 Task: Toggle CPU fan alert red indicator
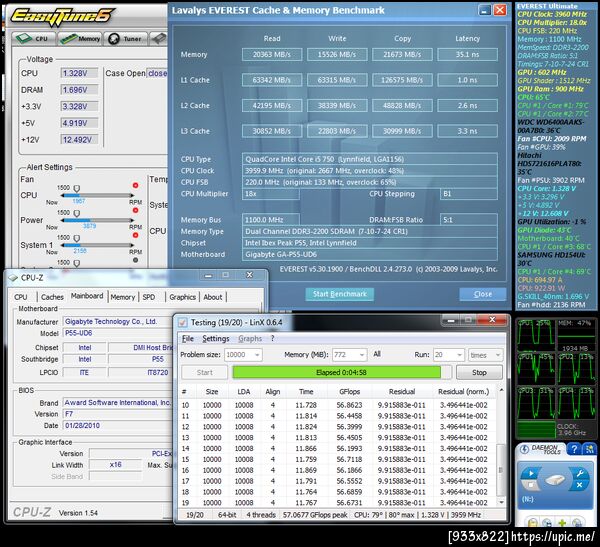tap(135, 186)
